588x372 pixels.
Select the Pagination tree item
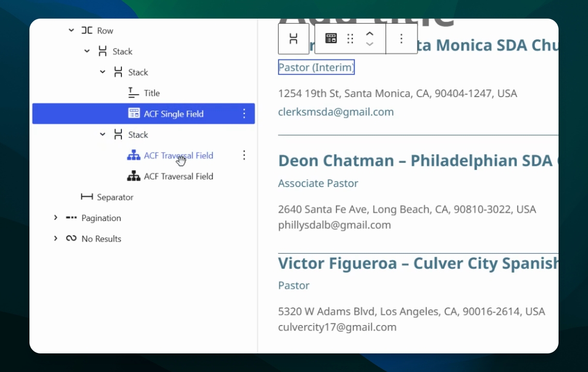[x=101, y=218]
